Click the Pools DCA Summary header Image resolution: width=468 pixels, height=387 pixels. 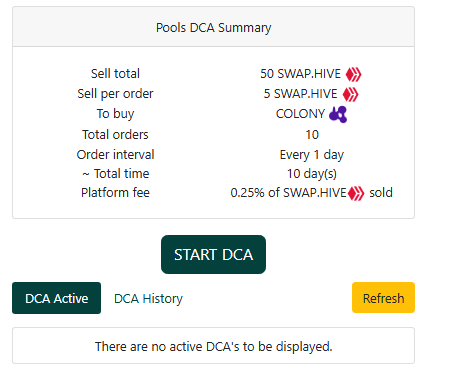pyautogui.click(x=213, y=27)
